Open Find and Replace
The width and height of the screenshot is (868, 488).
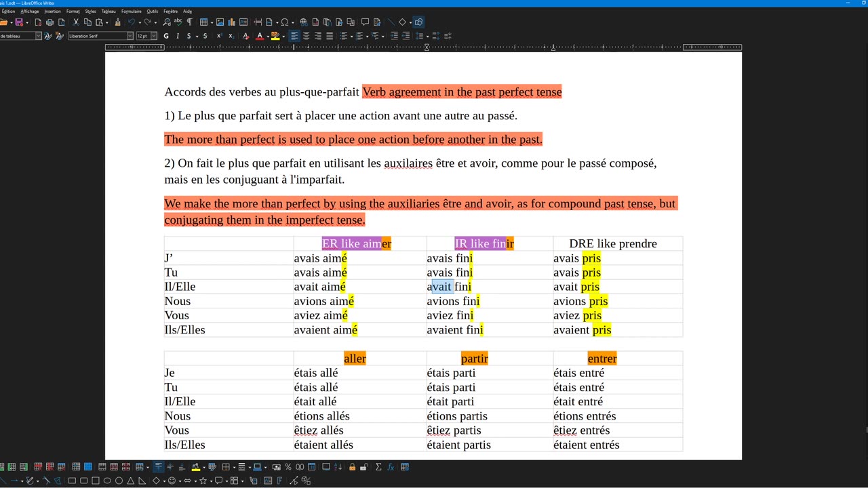167,22
